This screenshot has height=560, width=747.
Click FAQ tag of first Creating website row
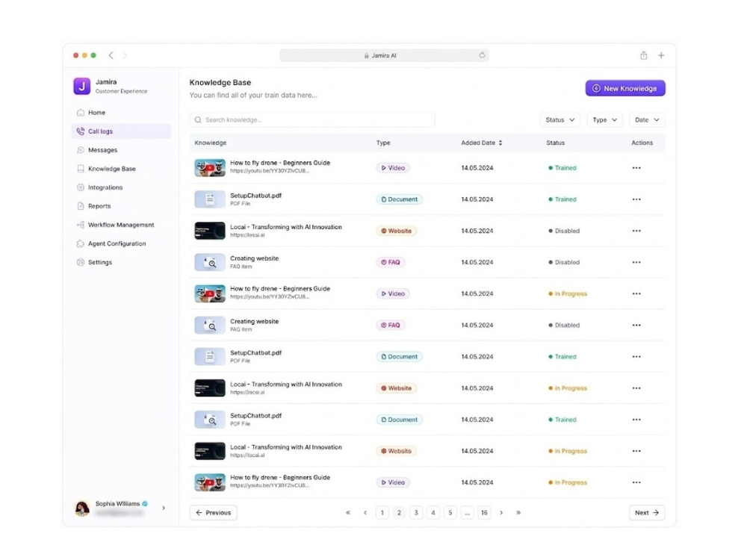coord(391,262)
